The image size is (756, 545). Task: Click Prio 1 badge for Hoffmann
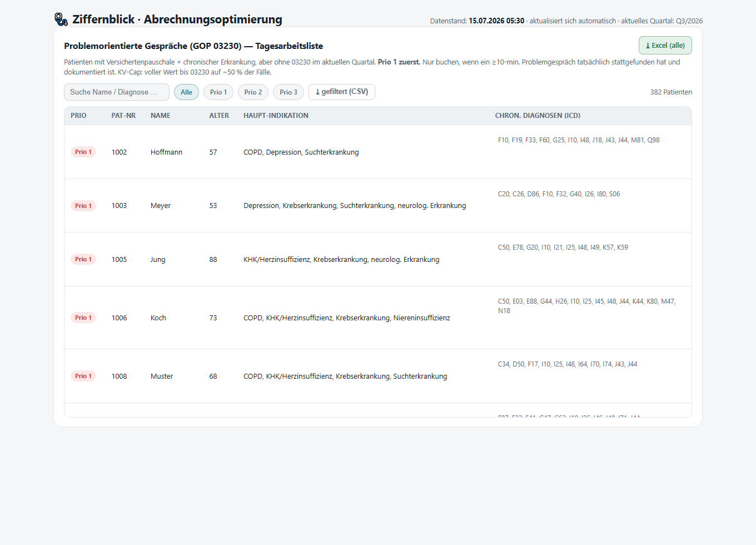[x=83, y=152]
